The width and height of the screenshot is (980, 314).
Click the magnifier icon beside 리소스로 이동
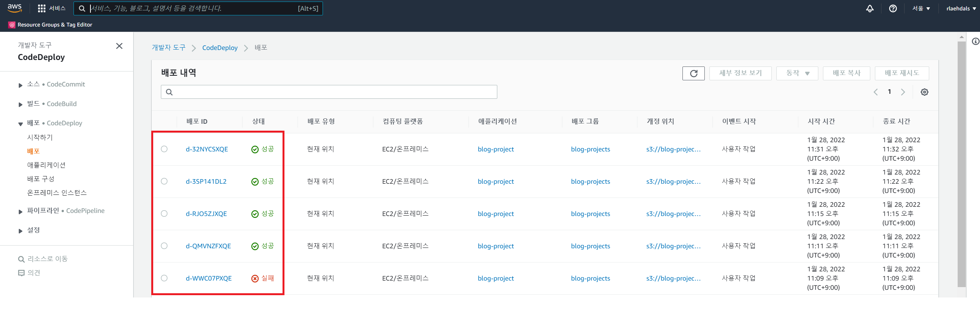[21, 259]
